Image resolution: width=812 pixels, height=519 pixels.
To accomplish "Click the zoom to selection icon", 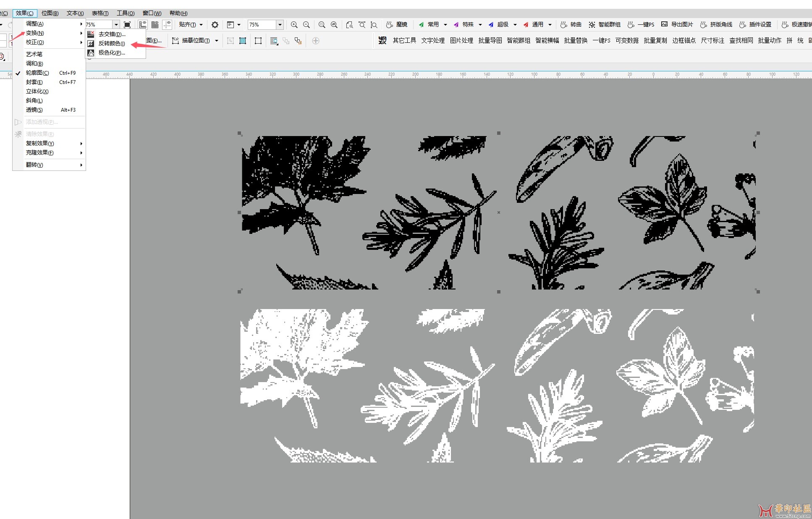I will point(322,25).
